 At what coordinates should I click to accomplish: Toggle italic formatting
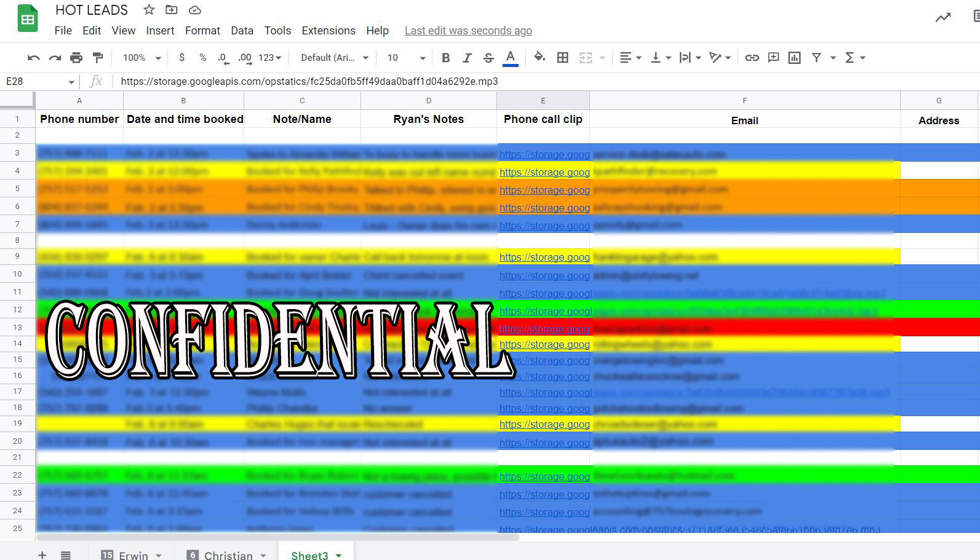point(468,58)
